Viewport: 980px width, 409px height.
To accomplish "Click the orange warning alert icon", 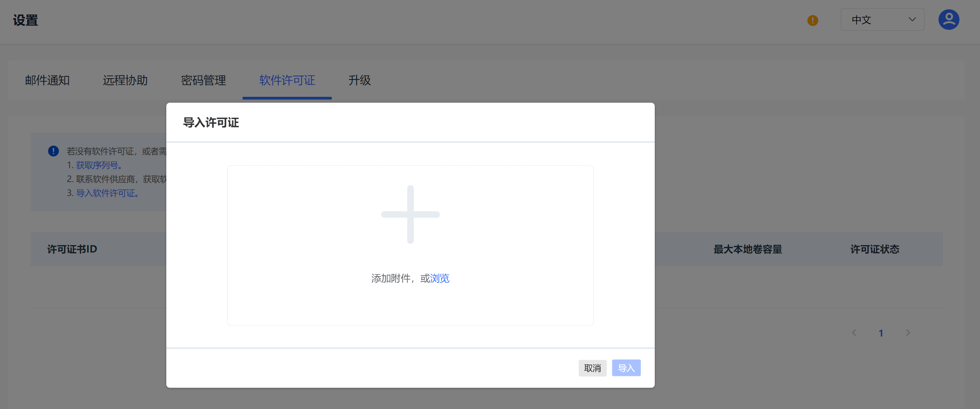I will click(x=813, y=20).
